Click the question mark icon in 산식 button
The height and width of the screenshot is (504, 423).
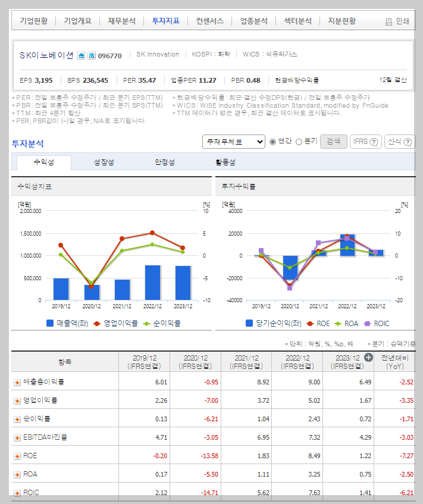click(x=408, y=142)
